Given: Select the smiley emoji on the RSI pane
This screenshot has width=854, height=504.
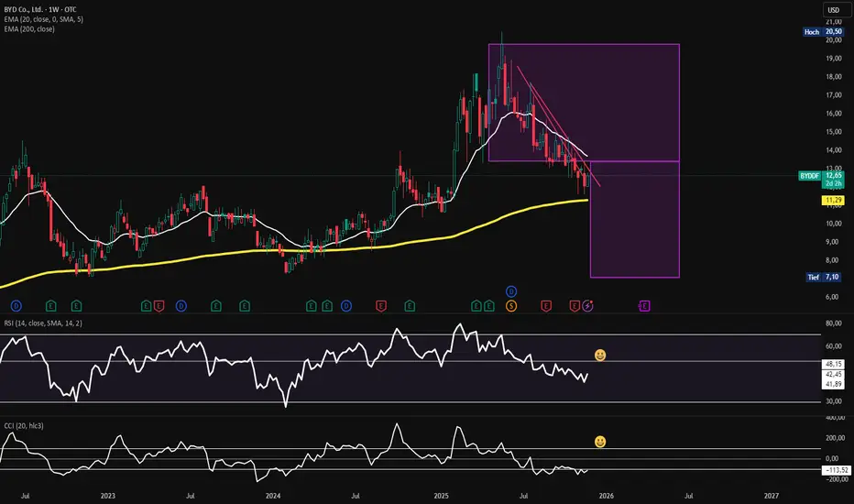Looking at the screenshot, I should [x=600, y=356].
